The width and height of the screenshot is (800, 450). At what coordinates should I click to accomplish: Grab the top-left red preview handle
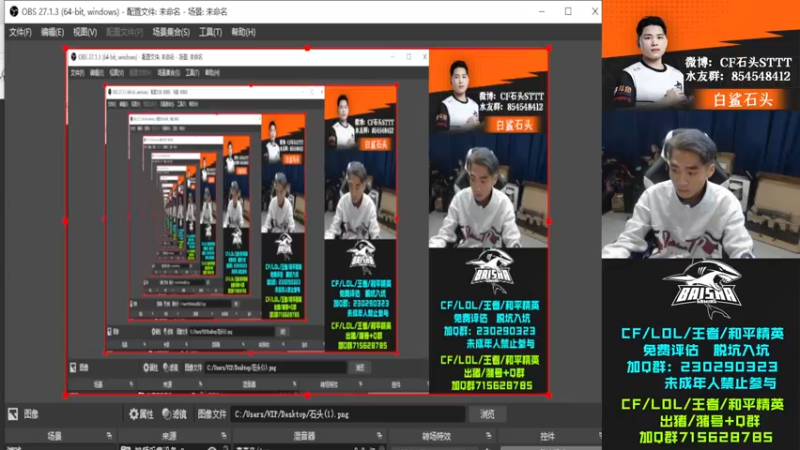[65, 48]
